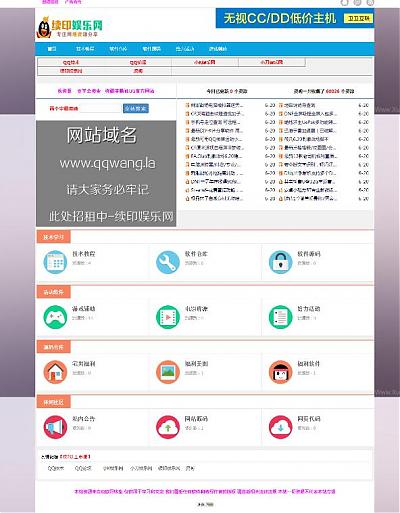Click the second orange section header tab
This screenshot has height=513, width=400.
pos(53,292)
